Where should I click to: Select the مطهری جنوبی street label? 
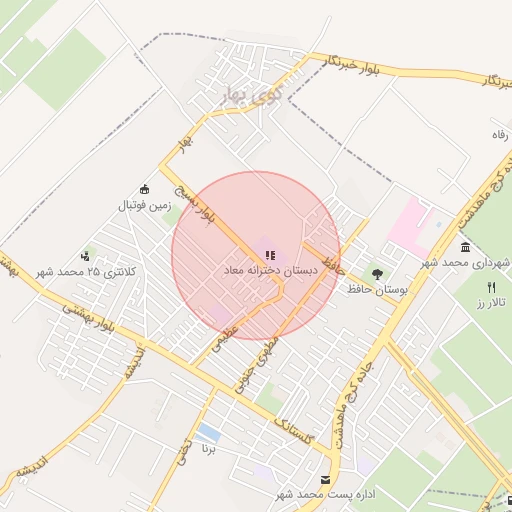257,365
